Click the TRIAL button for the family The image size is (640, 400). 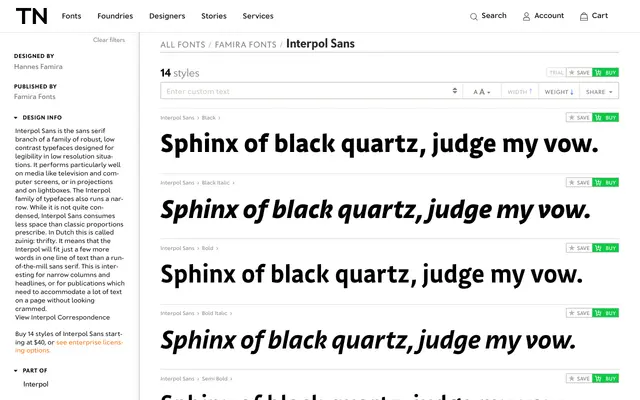[x=556, y=73]
